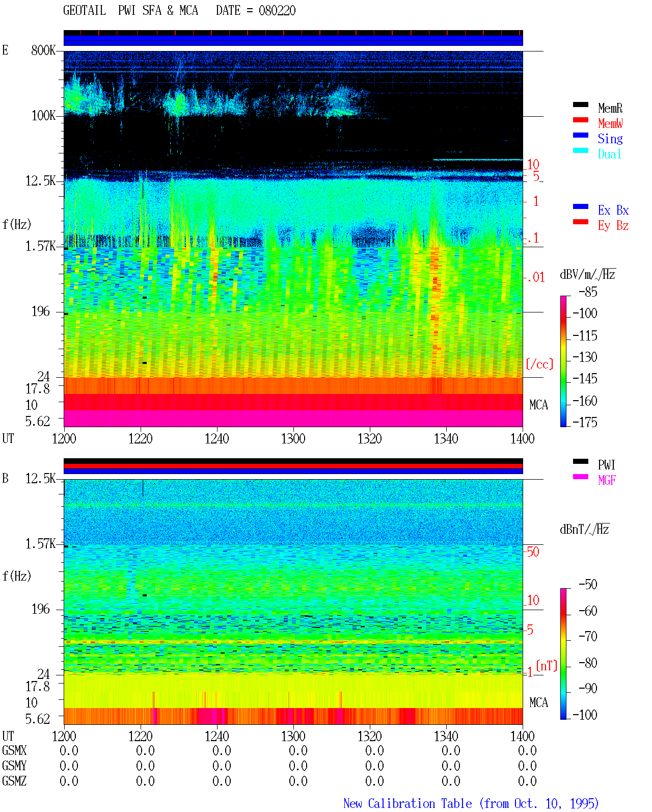Image resolution: width=652 pixels, height=812 pixels.
Task: Click the '-130' color scale value
Action: coord(585,357)
